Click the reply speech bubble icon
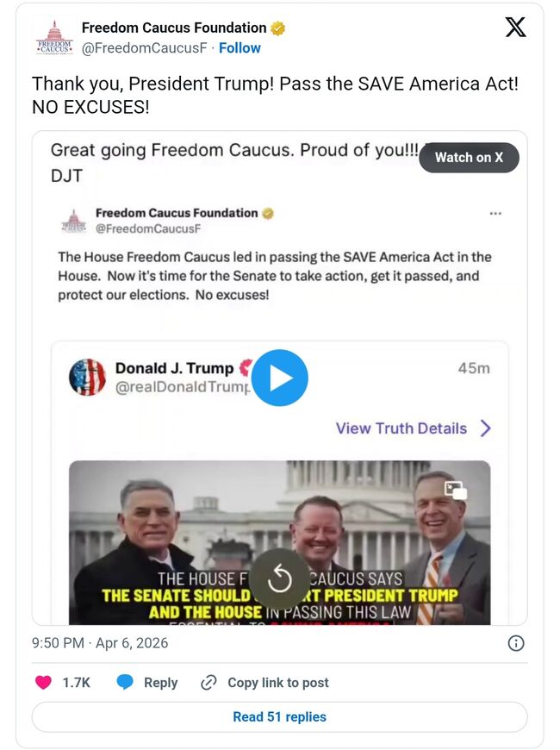 [126, 683]
